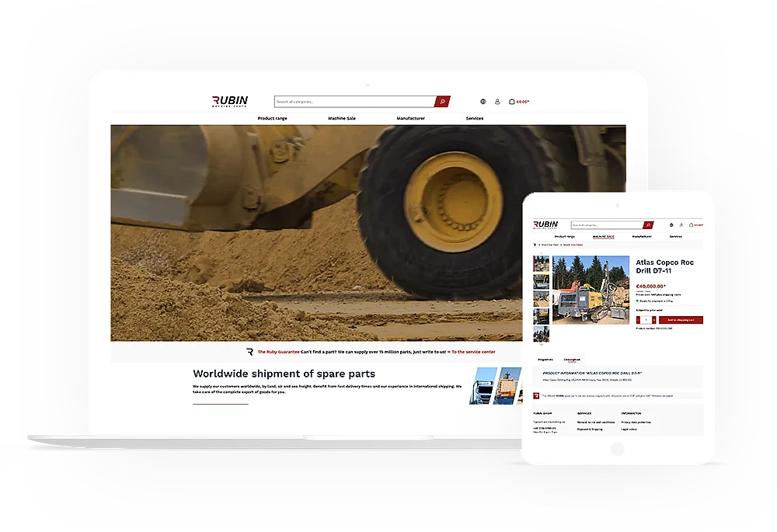777x532 pixels.
Task: Open the language globe icon on laptop header
Action: 483,102
